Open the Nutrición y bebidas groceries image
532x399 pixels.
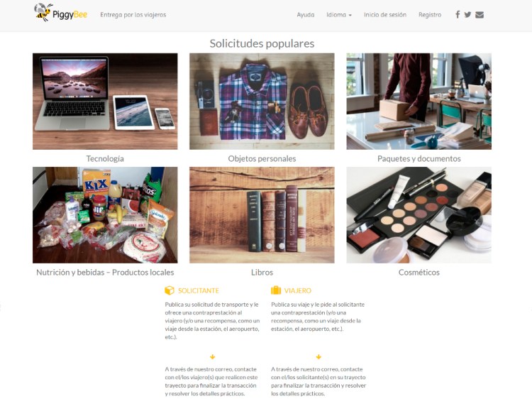105,215
